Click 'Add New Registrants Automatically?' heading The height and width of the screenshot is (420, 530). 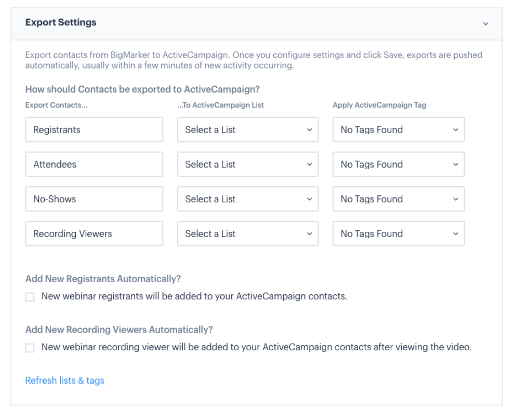point(103,279)
